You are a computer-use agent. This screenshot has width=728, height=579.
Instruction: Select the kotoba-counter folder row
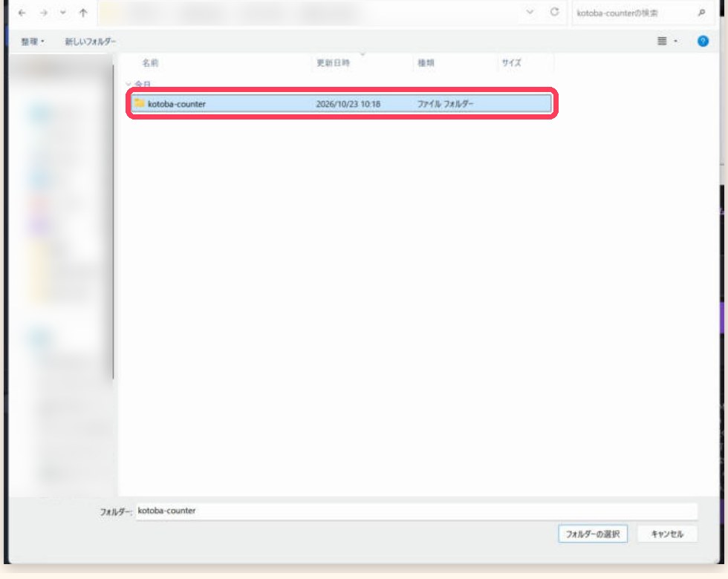[x=341, y=103]
